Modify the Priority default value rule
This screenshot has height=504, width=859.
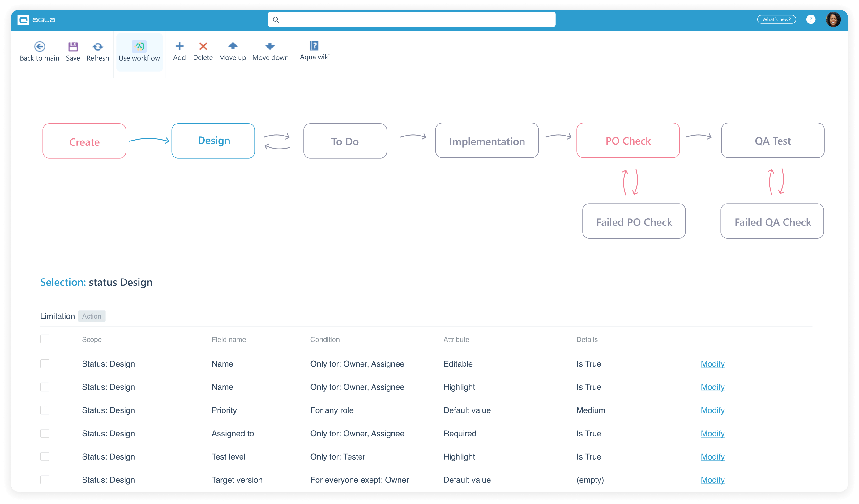pos(713,410)
